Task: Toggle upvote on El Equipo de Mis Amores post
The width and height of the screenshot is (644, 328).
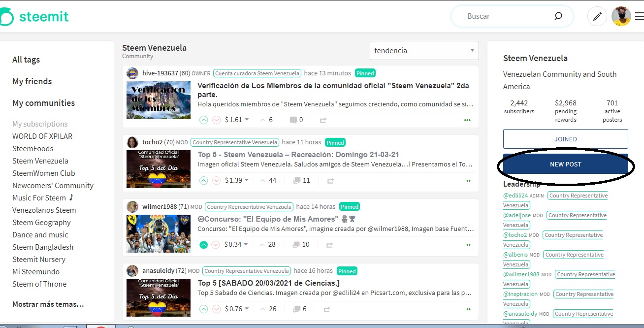Action: pos(204,244)
